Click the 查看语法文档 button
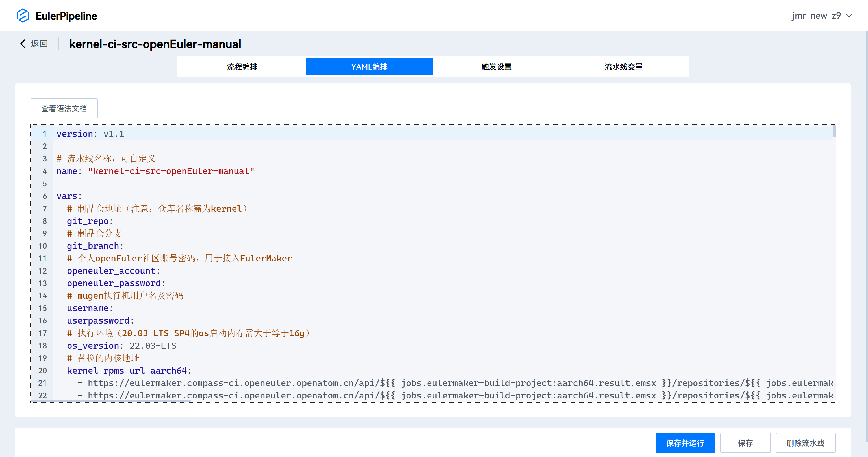Screen dimensions: 868x457 [64, 108]
